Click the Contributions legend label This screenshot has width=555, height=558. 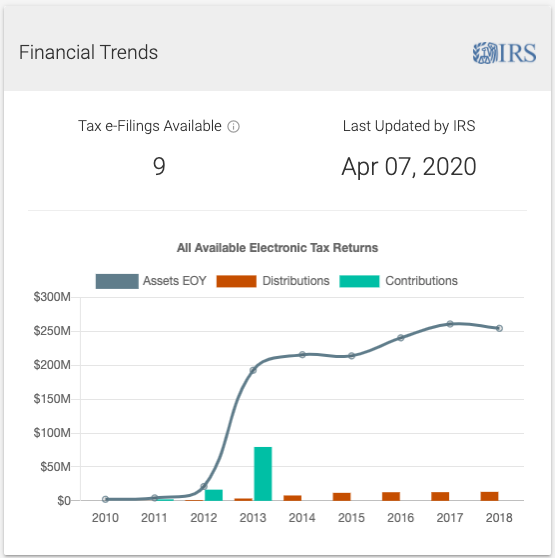pos(422,281)
